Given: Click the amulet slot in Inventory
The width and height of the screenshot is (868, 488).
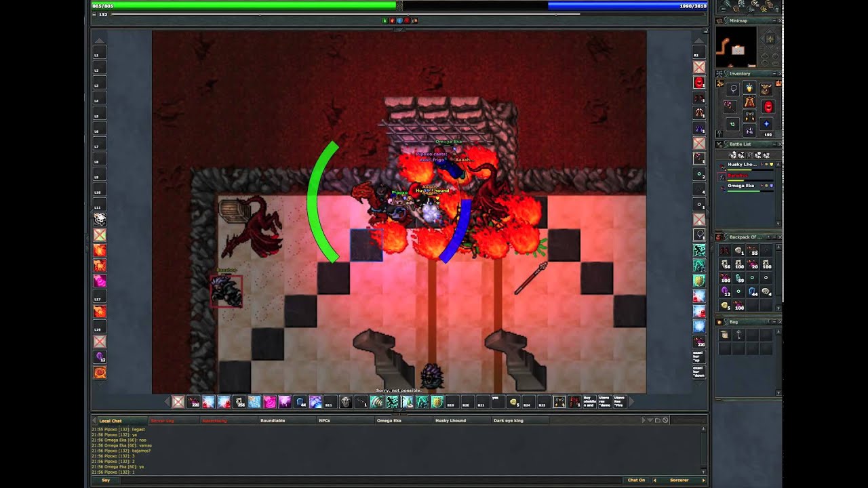Looking at the screenshot, I should point(733,89).
